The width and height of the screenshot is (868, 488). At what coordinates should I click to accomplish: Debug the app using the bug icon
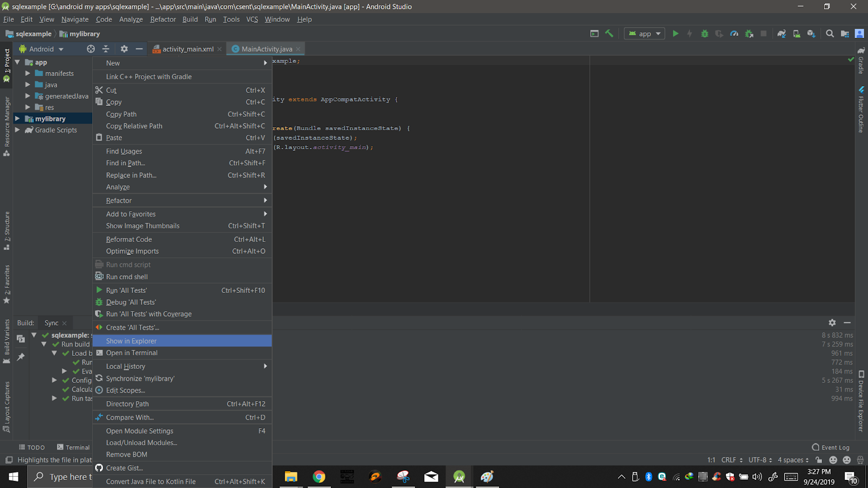point(704,33)
